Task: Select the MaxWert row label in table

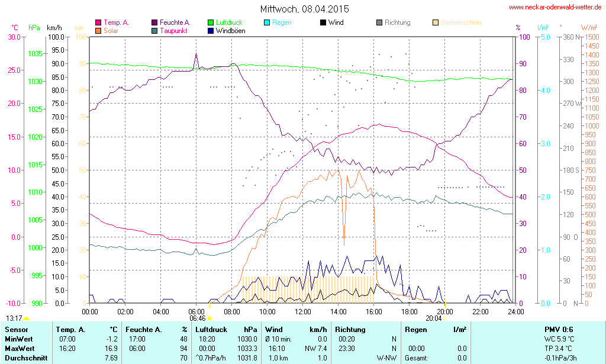Action: tap(21, 349)
